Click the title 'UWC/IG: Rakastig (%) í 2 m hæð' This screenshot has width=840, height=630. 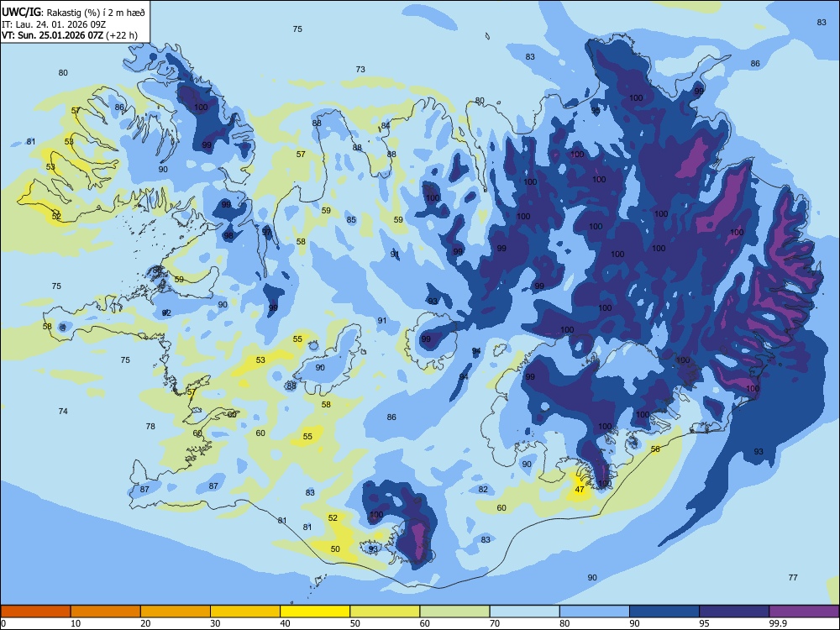point(73,12)
